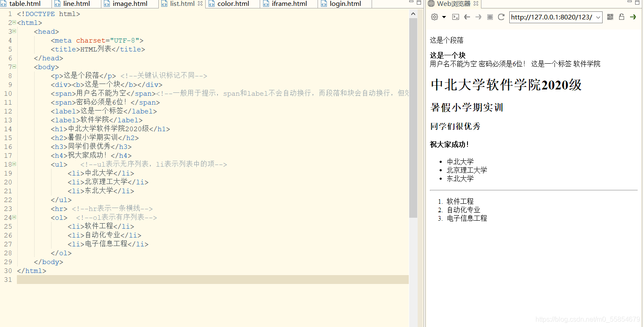The width and height of the screenshot is (644, 327).
Task: Minimize the code editor pane
Action: (412, 2)
